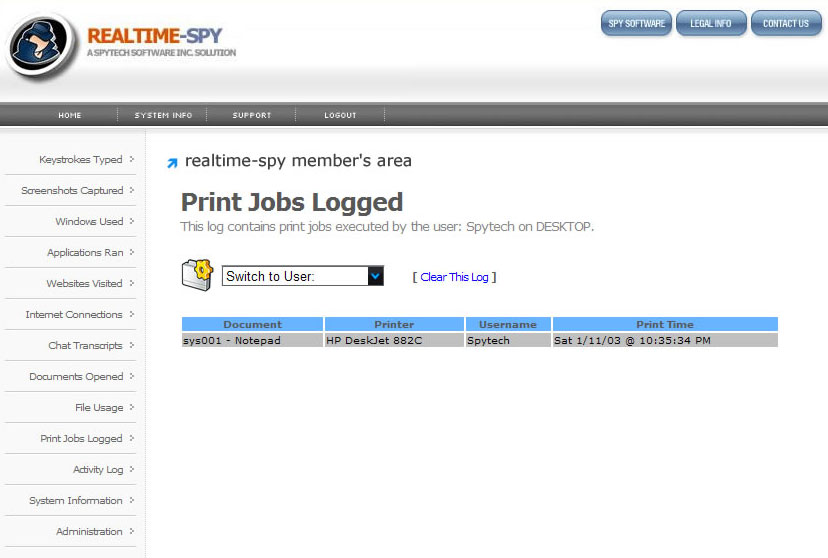Click the Clear This Log link
828x558 pixels.
tap(454, 277)
